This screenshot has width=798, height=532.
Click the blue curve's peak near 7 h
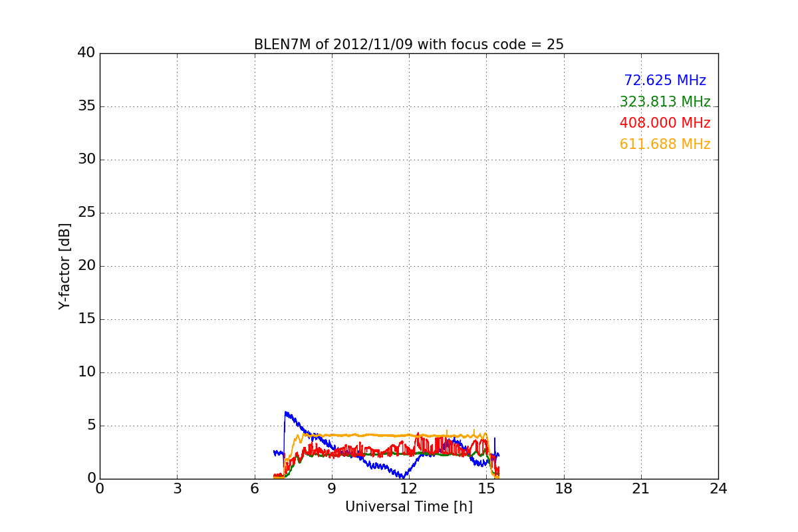[x=286, y=413]
